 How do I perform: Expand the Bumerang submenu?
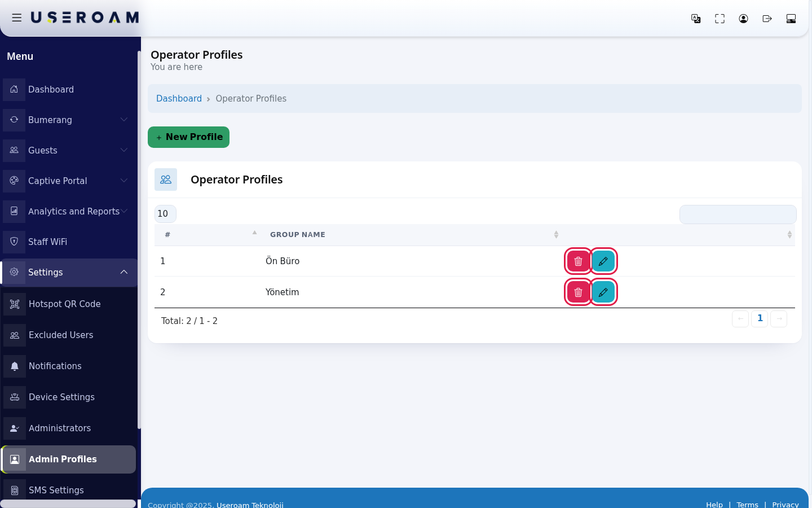point(124,120)
